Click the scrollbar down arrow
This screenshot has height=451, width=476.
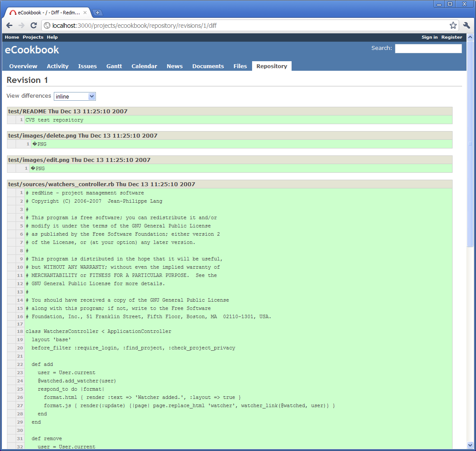point(470,445)
